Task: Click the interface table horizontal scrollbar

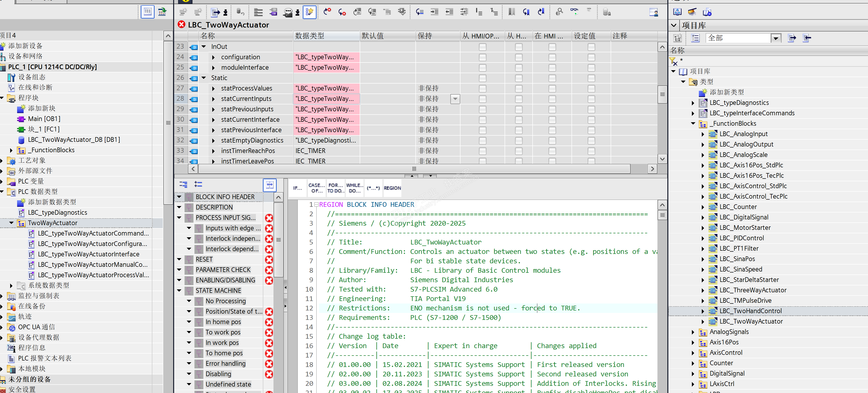Action: pyautogui.click(x=414, y=169)
